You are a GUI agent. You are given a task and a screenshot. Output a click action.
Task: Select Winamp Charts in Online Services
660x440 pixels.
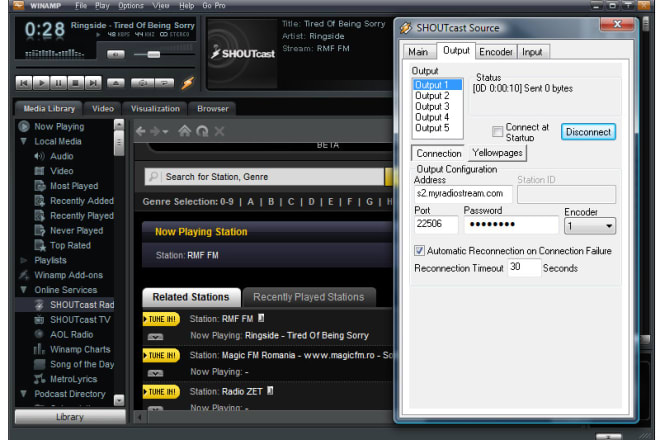coord(80,349)
